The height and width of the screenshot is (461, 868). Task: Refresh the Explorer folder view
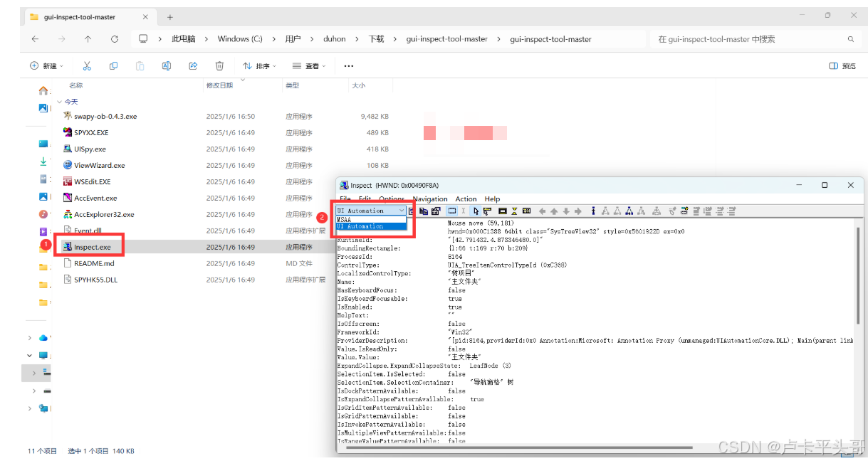pos(115,39)
